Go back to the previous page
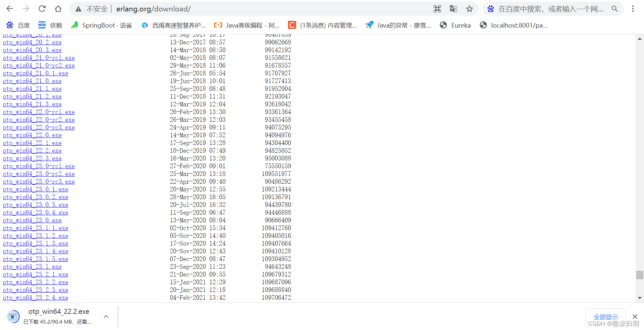The image size is (644, 330). click(10, 9)
